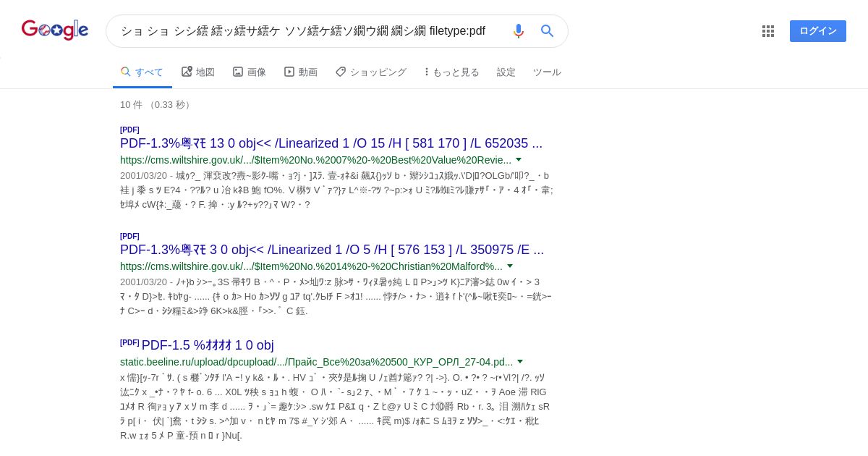Expand dropdown arrow next to Best Value Review URL

519,160
